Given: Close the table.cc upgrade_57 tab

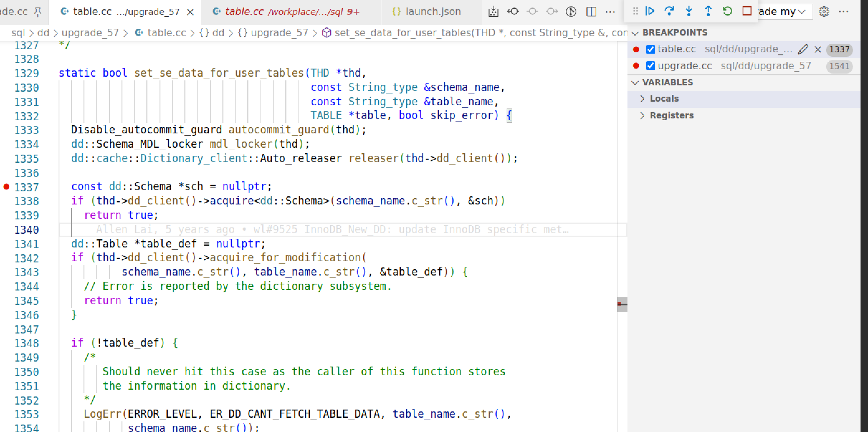Looking at the screenshot, I should point(190,12).
